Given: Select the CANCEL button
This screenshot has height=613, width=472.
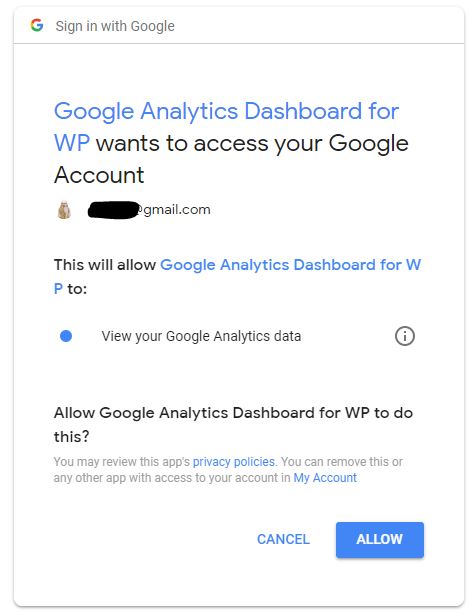Looking at the screenshot, I should [283, 540].
